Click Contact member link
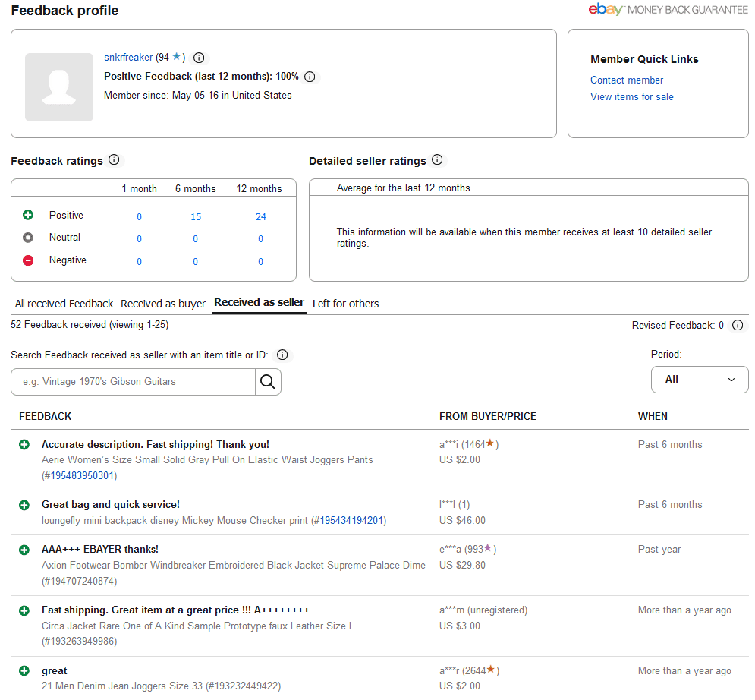This screenshot has height=700, width=755. point(627,80)
